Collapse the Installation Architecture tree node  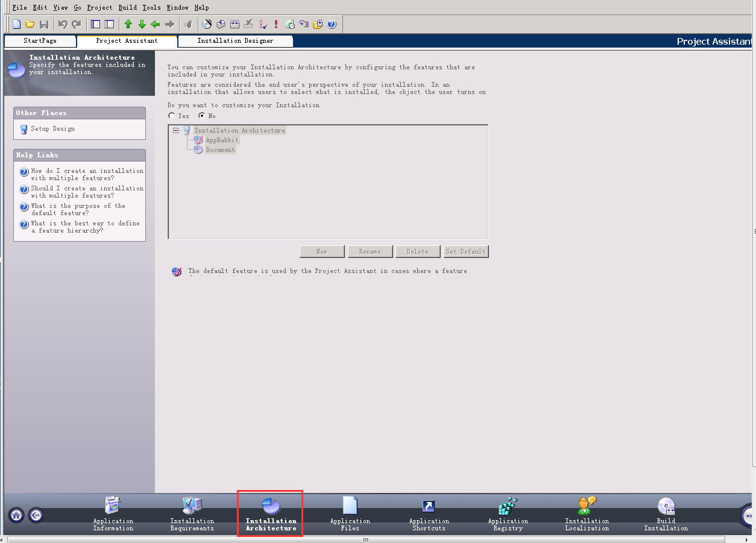click(176, 130)
